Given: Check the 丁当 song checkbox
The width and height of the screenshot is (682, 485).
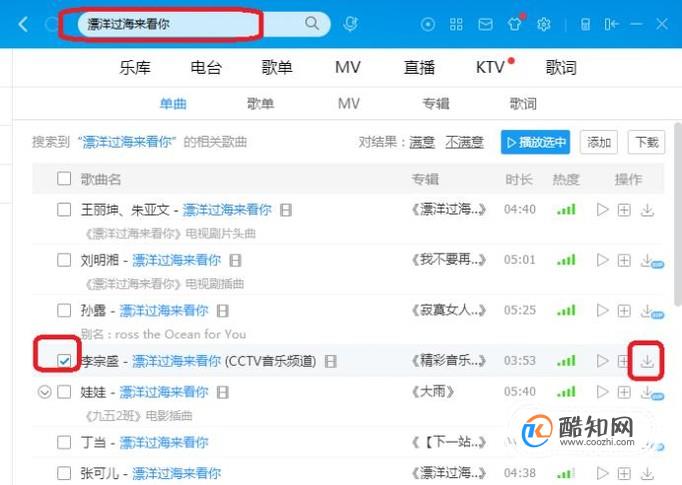Looking at the screenshot, I should click(64, 442).
